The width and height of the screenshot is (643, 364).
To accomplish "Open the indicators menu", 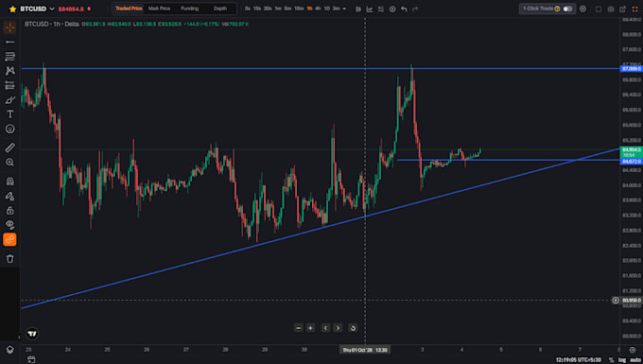I will pyautogui.click(x=370, y=9).
